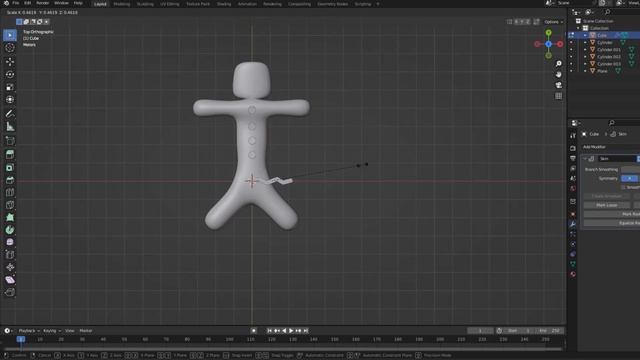Toggle the X symmetry axis button
640x360 pixels.
[x=629, y=178]
